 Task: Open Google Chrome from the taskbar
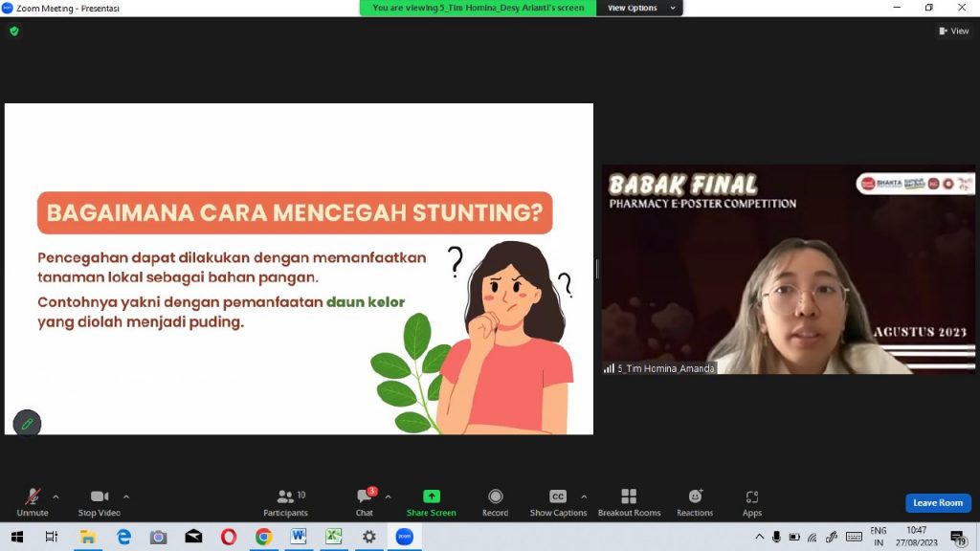[263, 537]
